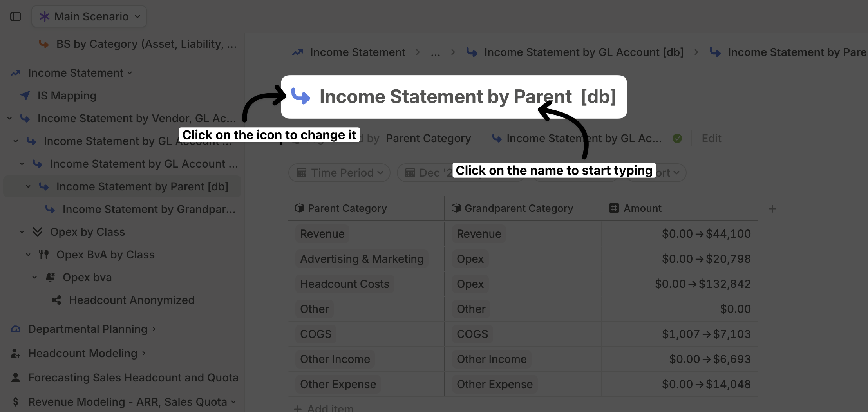Show hidden breadcrumb levels via ellipsis
This screenshot has width=868, height=412.
(435, 52)
